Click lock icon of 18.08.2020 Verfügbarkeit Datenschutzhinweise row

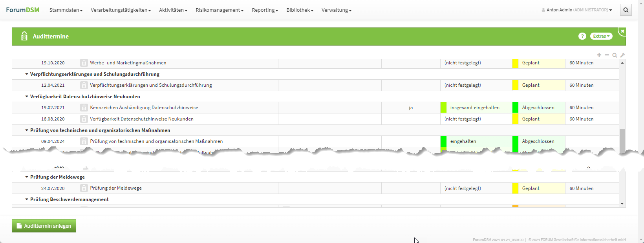(x=84, y=119)
